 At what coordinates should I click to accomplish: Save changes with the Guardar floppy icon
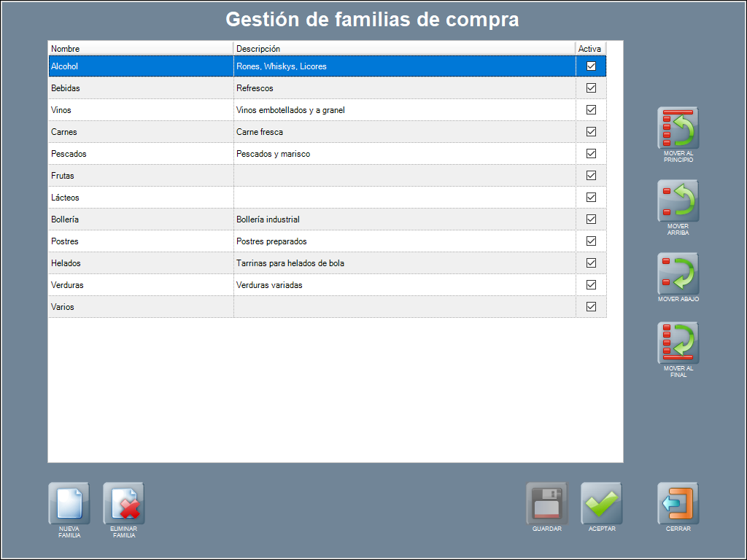coord(546,504)
